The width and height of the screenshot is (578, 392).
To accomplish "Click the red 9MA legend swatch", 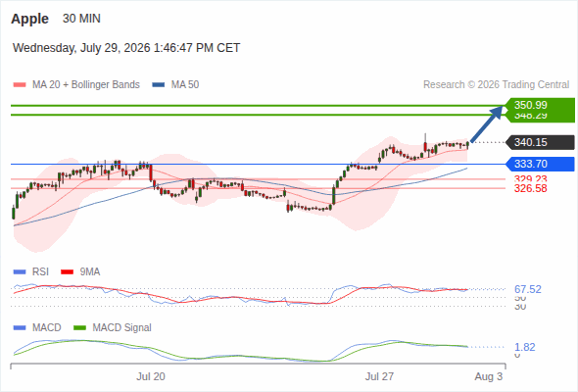I will coord(67,272).
